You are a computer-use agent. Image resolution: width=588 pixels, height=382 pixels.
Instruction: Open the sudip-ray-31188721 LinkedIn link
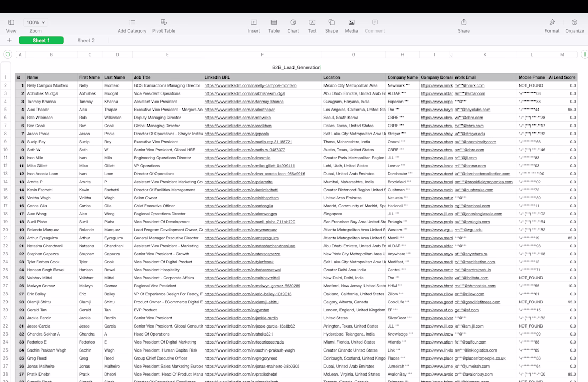248,142
